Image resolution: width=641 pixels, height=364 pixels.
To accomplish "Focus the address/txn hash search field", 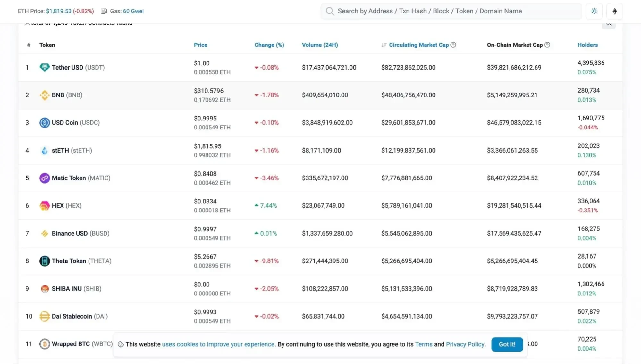I will [451, 11].
